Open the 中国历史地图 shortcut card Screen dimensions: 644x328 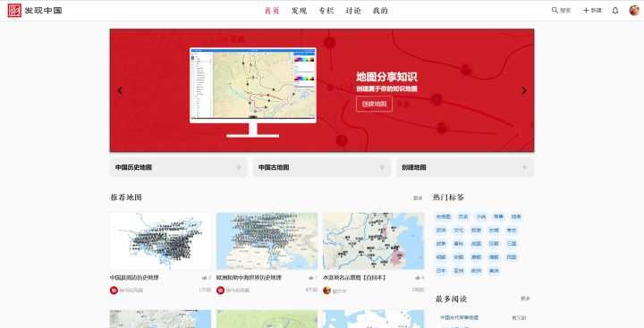179,167
